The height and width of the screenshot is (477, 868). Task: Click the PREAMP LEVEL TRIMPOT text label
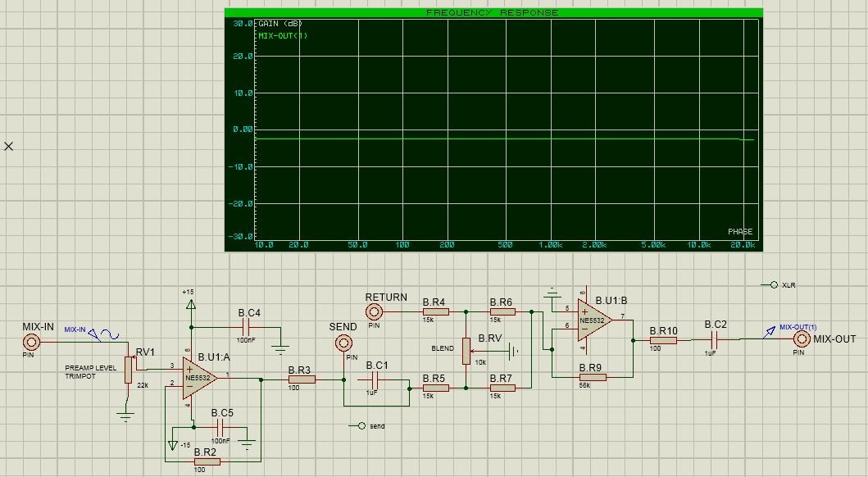[x=91, y=372]
